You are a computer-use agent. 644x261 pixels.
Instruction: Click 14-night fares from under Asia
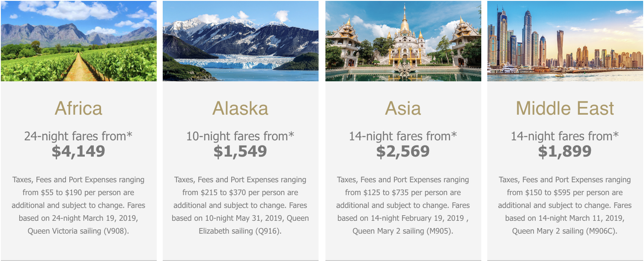(403, 136)
